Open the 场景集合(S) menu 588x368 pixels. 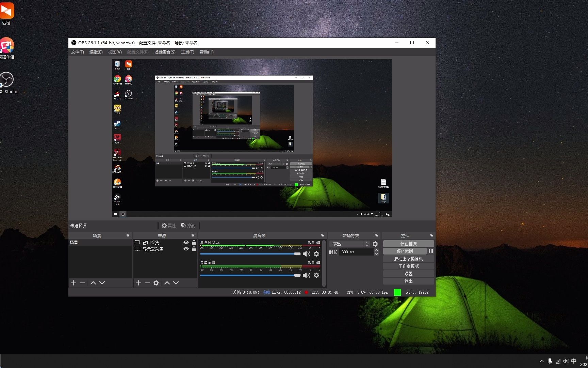(165, 52)
